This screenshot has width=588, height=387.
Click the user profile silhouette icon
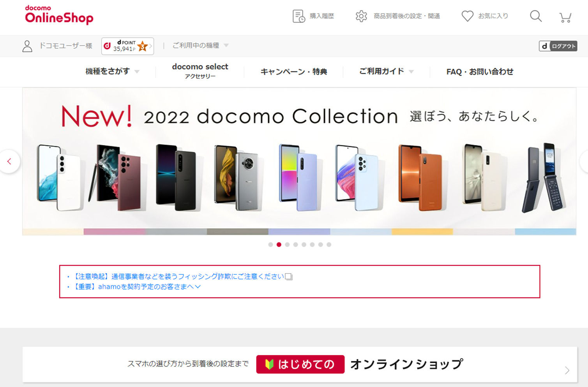(27, 46)
